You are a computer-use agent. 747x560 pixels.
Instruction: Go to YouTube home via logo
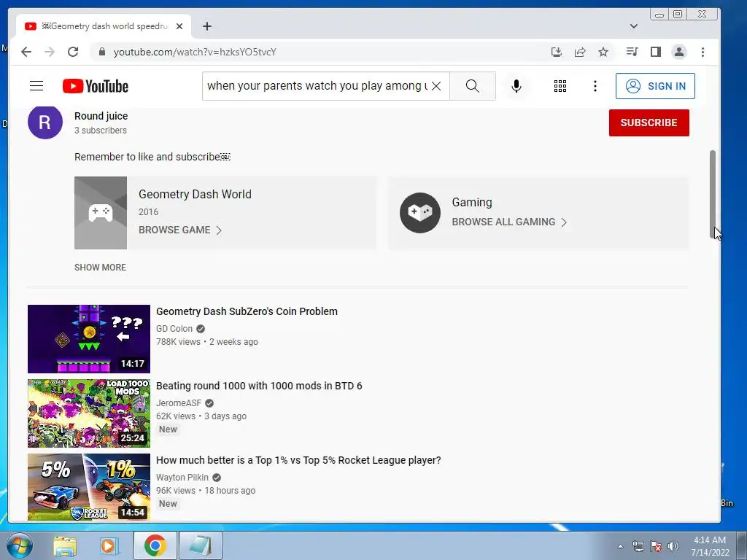[x=96, y=86]
